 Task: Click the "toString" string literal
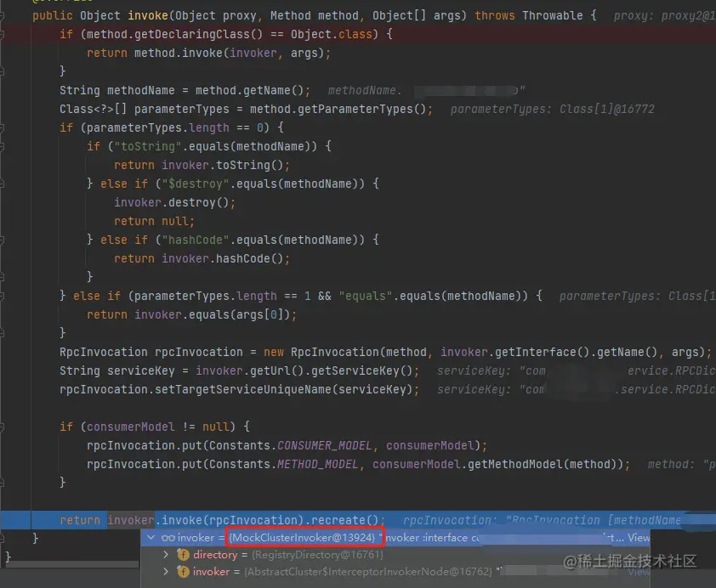(148, 146)
